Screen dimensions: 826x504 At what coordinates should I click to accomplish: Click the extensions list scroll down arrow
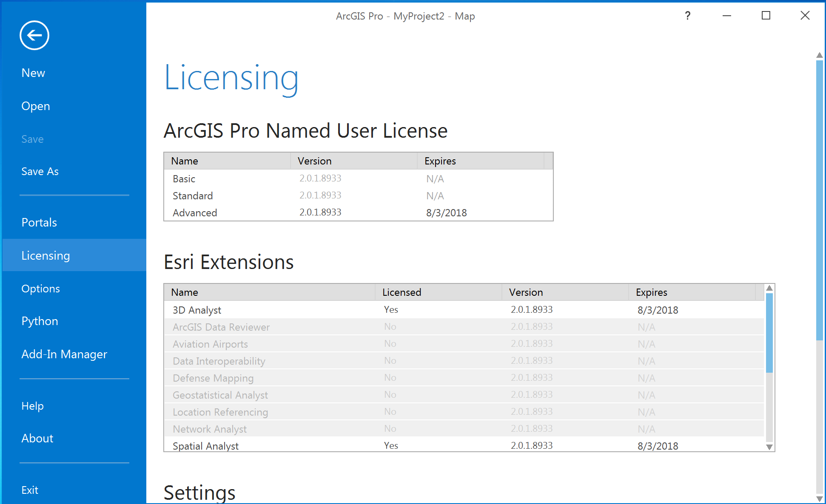tap(769, 447)
